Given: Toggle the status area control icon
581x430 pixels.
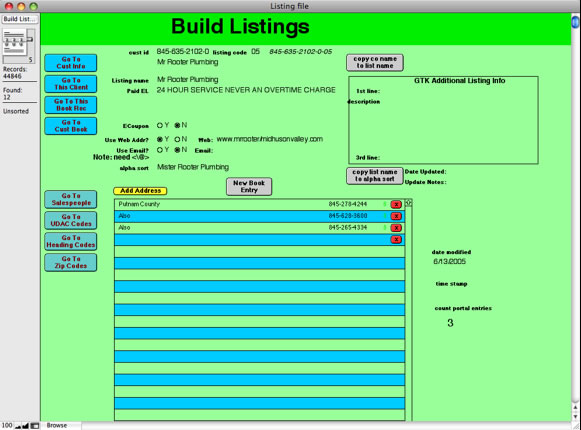Looking at the screenshot, I should pos(34,426).
